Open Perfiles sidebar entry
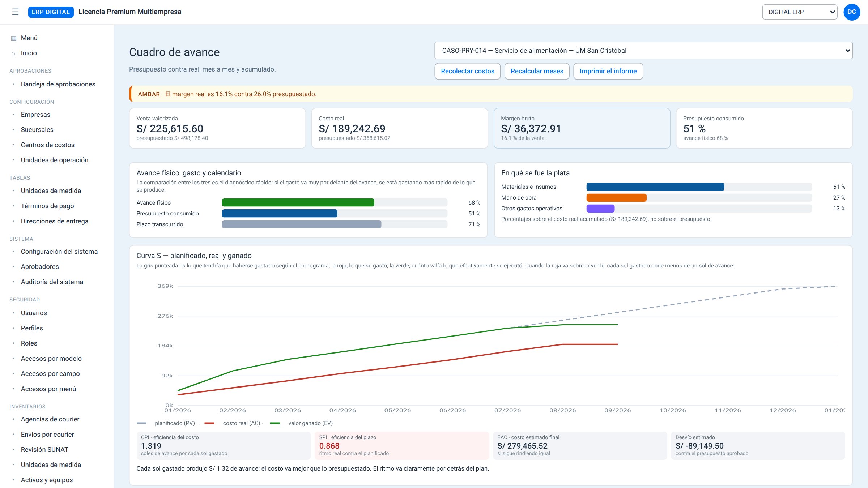The height and width of the screenshot is (488, 868). click(x=32, y=328)
